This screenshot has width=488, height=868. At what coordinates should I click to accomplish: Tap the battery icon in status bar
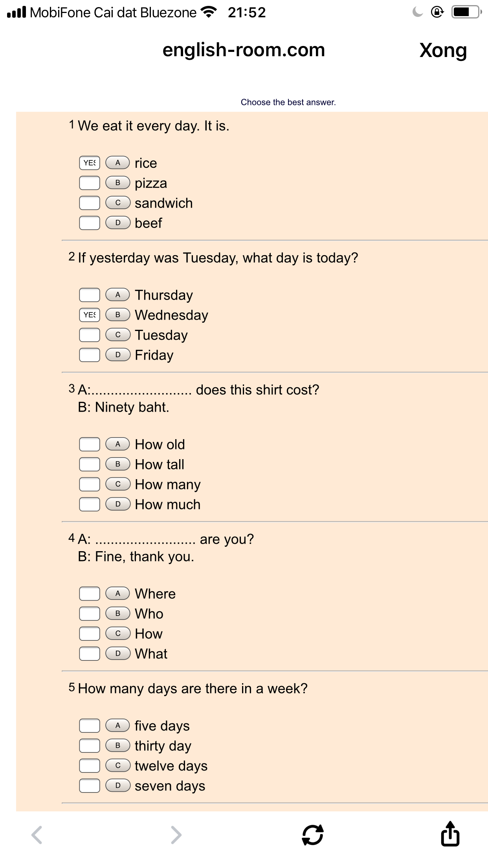click(466, 12)
